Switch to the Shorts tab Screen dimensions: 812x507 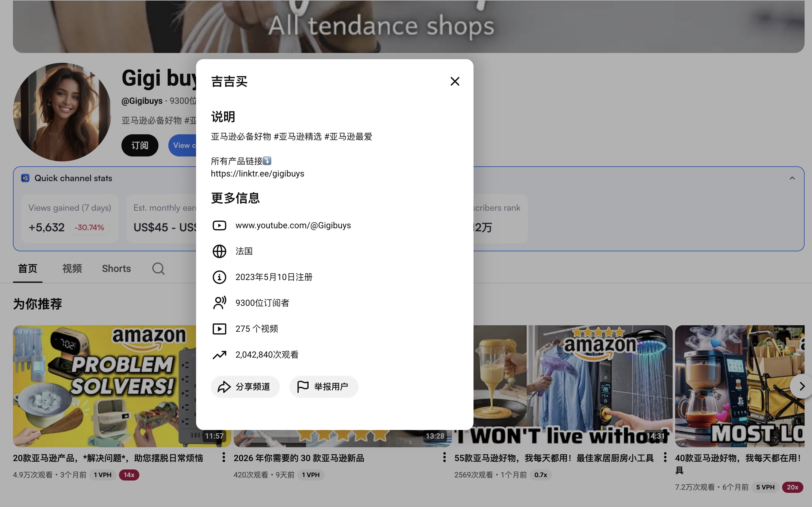116,269
